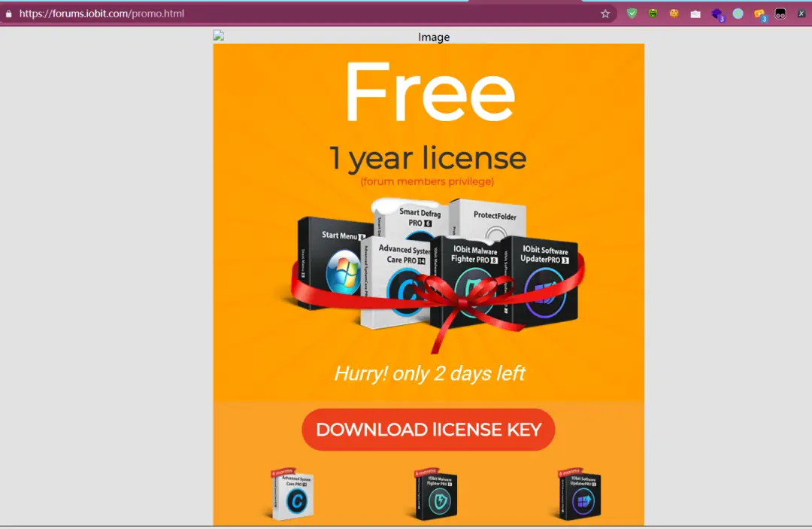Select the 6-month IObit Malware Fighter thumbnail
Image resolution: width=812 pixels, height=529 pixels.
pos(435,494)
